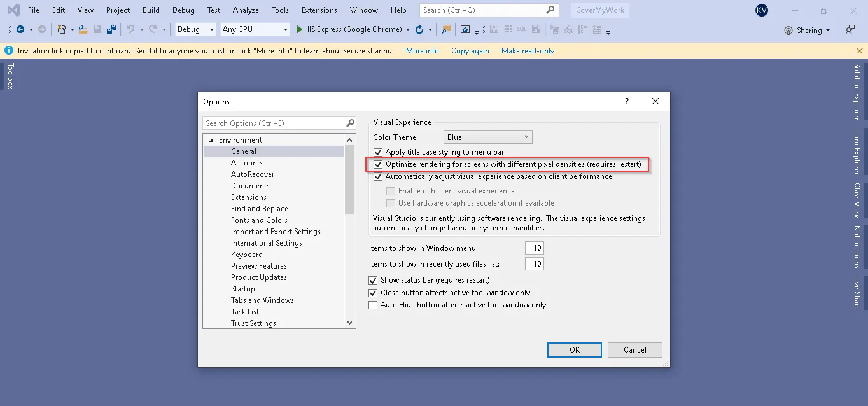Open the Window menu

[x=364, y=10]
